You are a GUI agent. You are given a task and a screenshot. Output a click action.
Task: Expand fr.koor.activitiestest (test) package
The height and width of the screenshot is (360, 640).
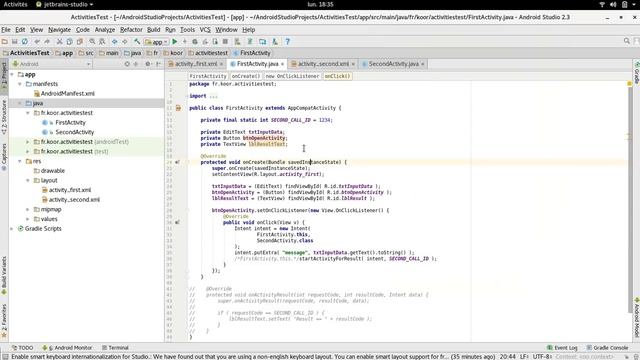click(x=28, y=152)
